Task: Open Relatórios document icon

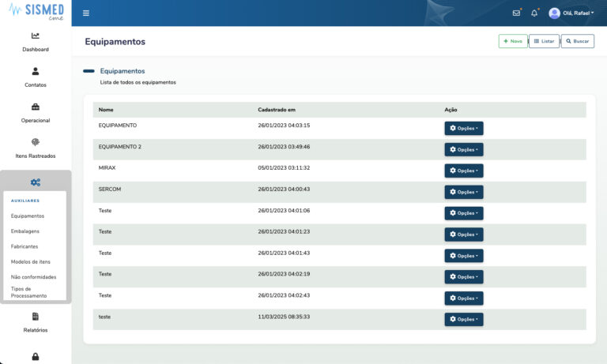Action: pos(36,316)
